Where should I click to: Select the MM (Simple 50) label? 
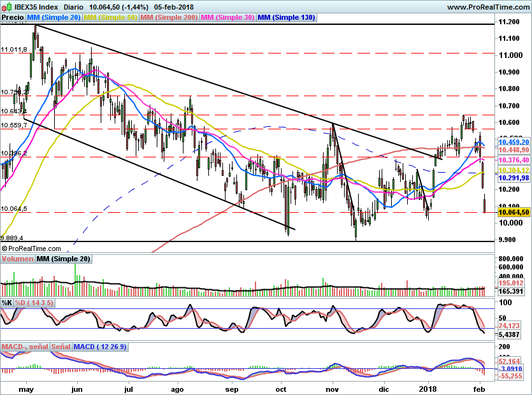click(x=110, y=17)
